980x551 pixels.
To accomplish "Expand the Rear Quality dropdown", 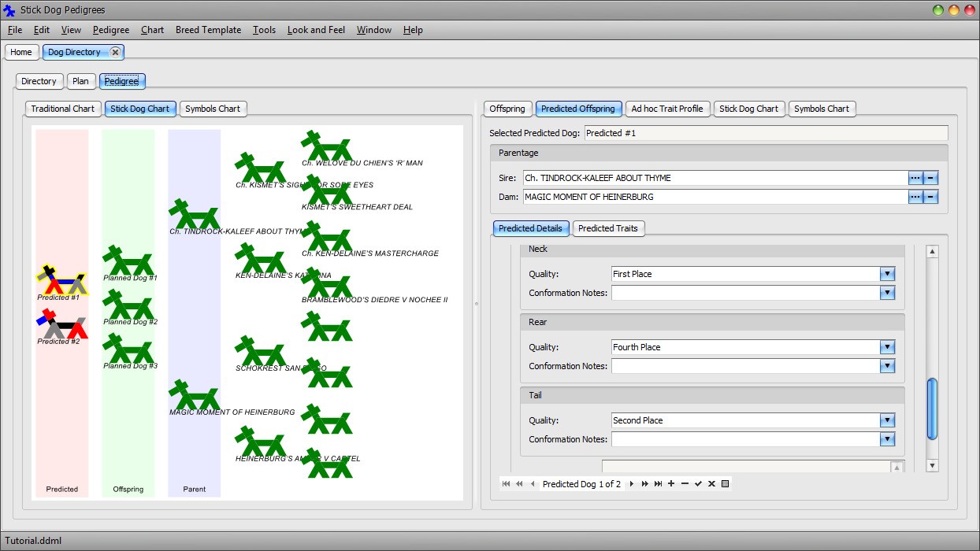I will [x=887, y=347].
